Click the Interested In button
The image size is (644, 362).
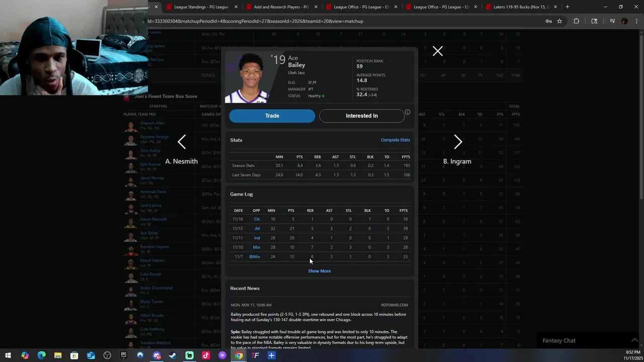tap(362, 116)
